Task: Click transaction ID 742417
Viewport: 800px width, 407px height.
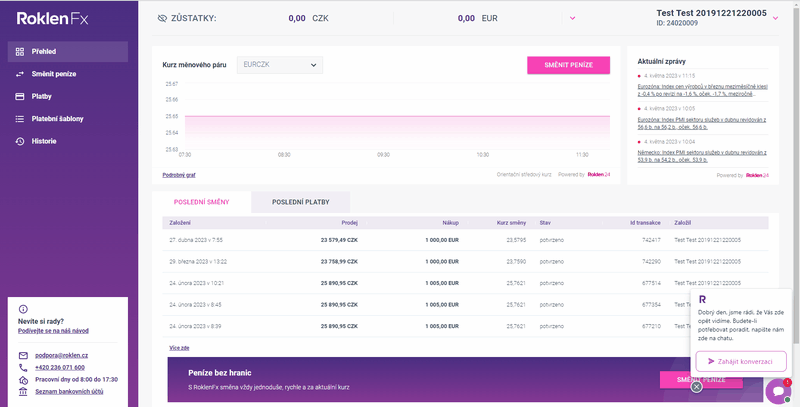Action: pyautogui.click(x=651, y=240)
